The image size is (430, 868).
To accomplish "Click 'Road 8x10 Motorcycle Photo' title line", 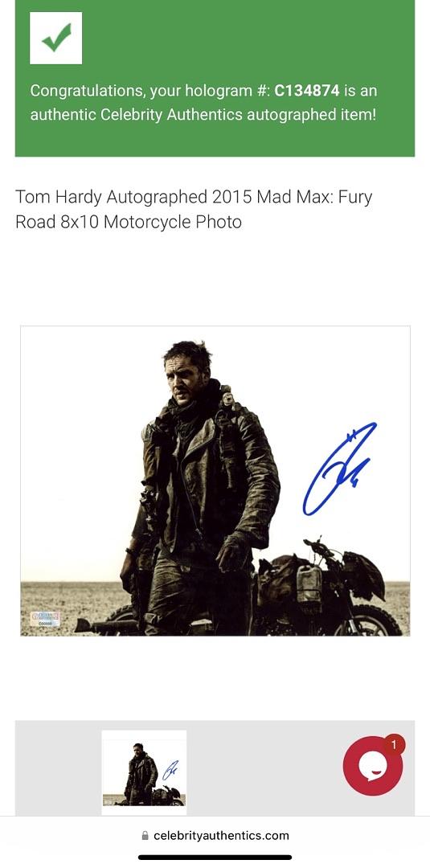I will click(129, 222).
